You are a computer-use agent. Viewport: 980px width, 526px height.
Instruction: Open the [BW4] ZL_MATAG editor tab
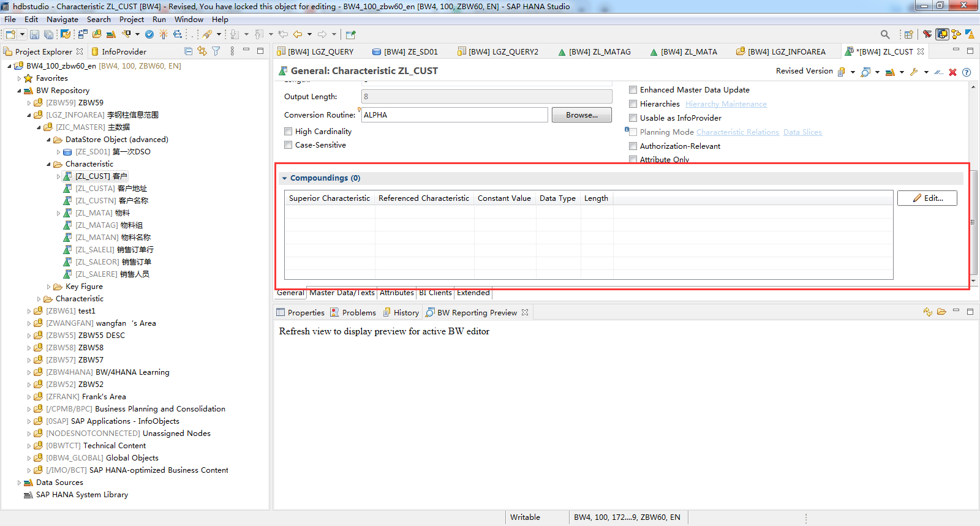pos(594,52)
